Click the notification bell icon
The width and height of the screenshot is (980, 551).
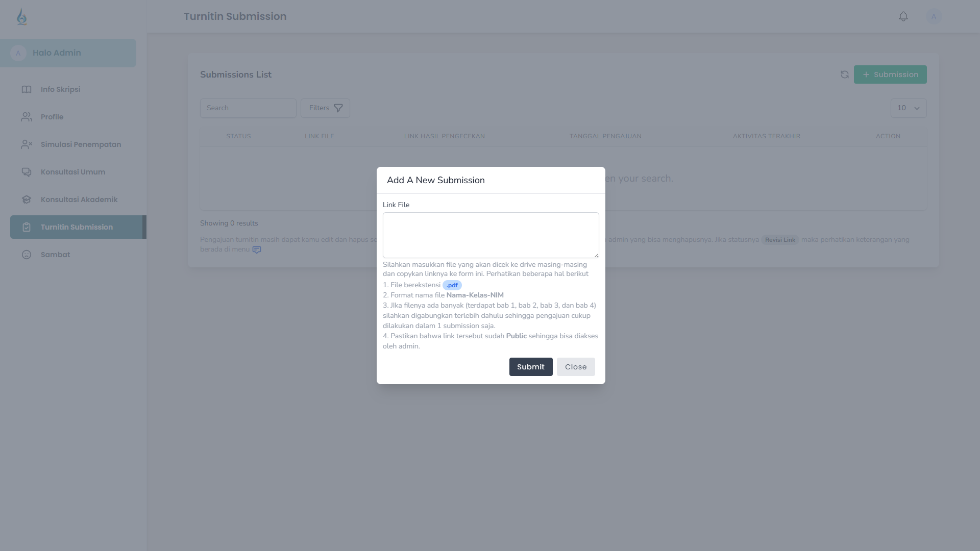pyautogui.click(x=903, y=17)
